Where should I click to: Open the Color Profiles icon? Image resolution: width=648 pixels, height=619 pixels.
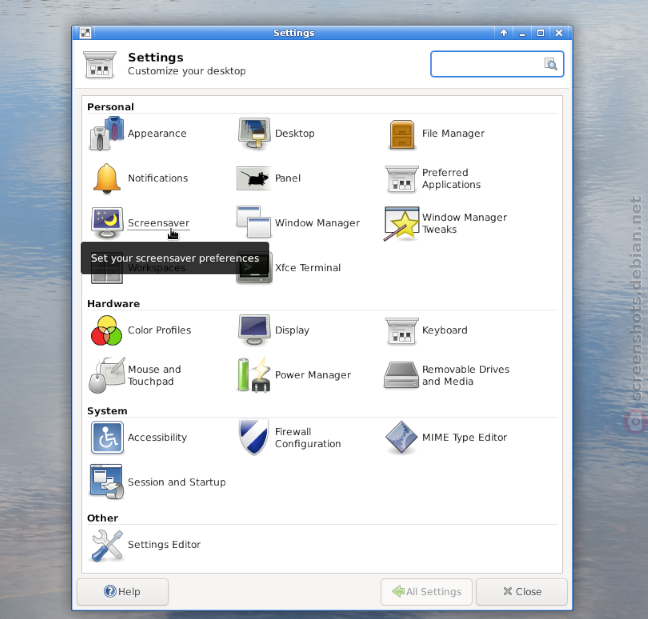[x=107, y=331]
